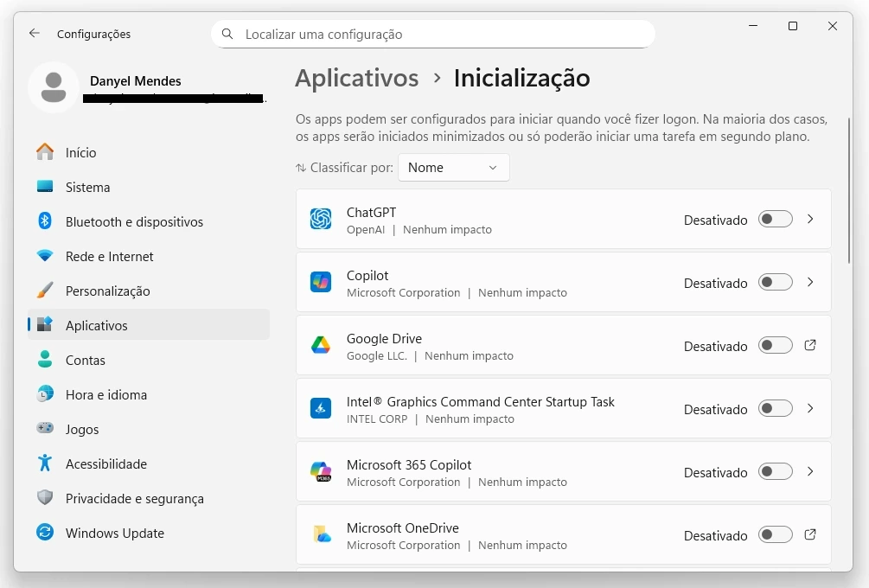Click the Google Drive app icon
869x588 pixels.
tap(320, 345)
